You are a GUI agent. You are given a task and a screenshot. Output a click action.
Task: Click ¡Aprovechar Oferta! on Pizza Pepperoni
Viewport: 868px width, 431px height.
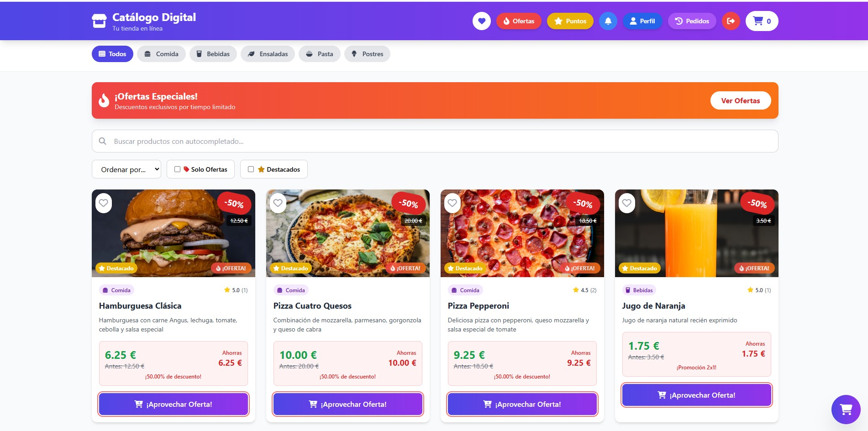coord(522,404)
